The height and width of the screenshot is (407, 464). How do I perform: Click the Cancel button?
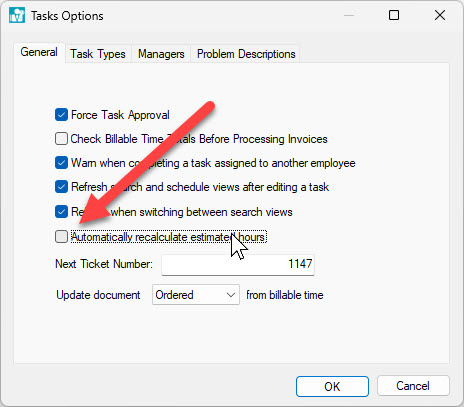(x=413, y=386)
